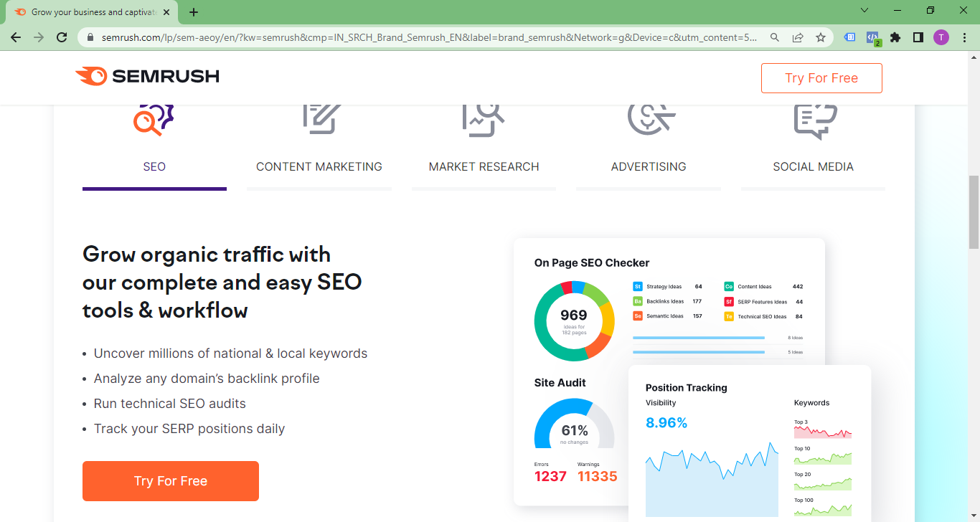Select the Market Research chart icon

click(x=484, y=120)
